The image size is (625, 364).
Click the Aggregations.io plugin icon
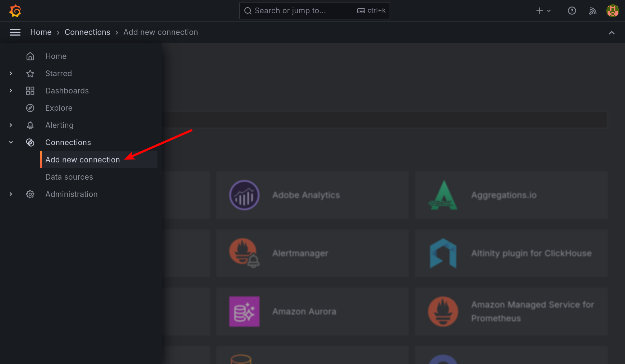(443, 195)
